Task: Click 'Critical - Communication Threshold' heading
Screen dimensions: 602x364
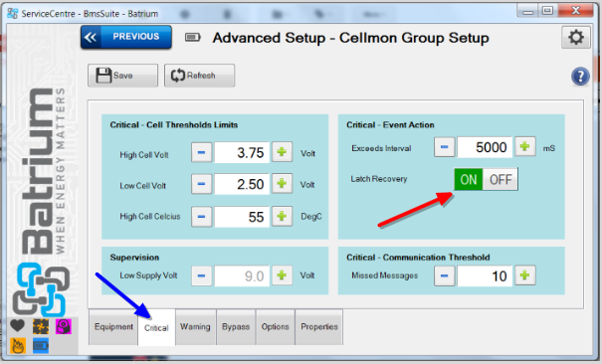Action: 418,257
